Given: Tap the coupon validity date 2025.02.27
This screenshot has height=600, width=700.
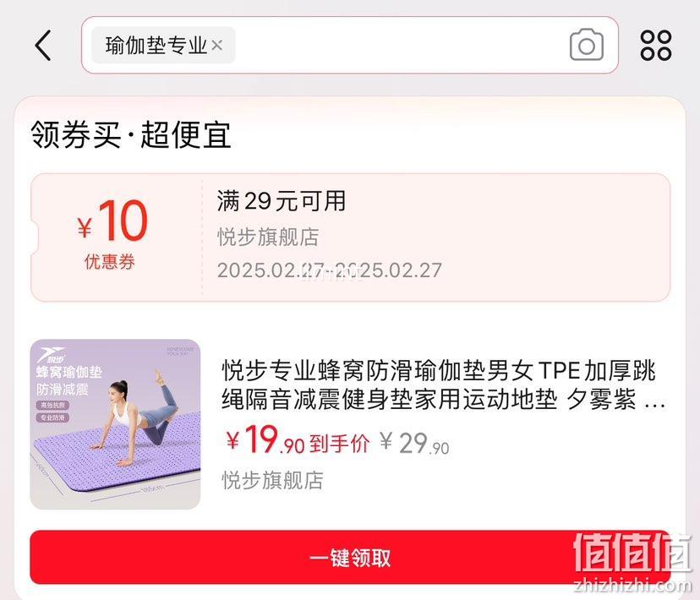Looking at the screenshot, I should (x=330, y=270).
